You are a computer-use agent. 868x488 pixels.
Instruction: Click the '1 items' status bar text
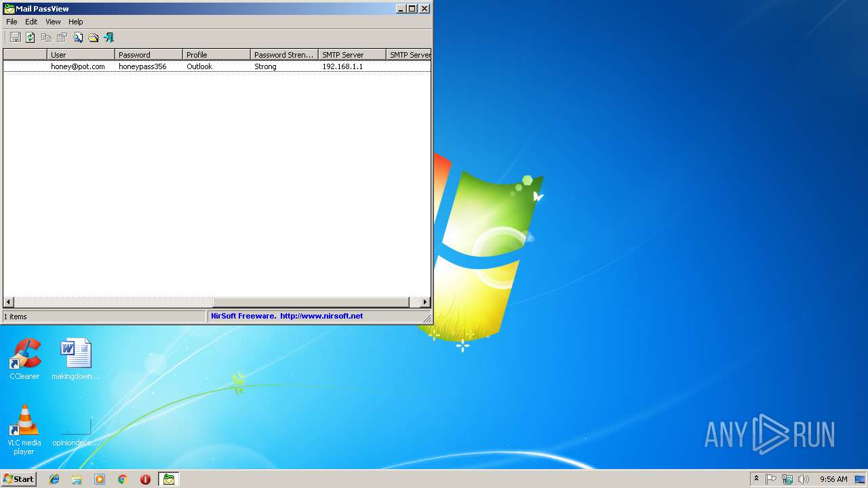click(16, 317)
